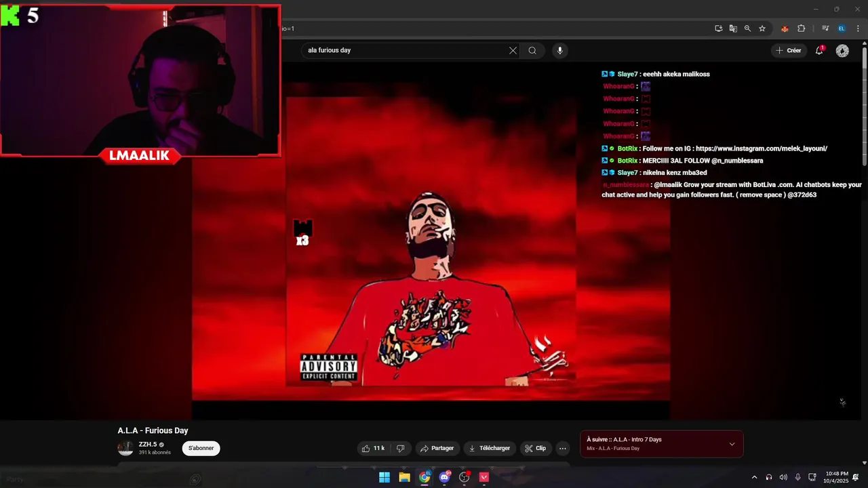Like the video with 11 k likes
This screenshot has height=488, width=868.
(373, 448)
